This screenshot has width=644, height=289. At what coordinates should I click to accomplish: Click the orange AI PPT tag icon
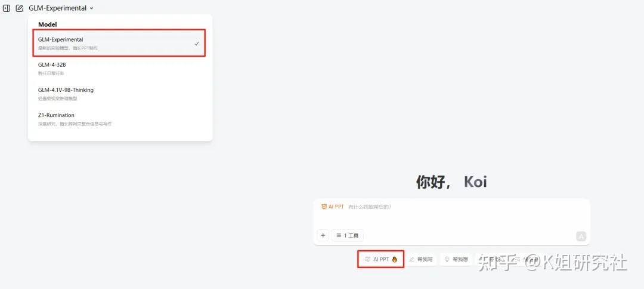tap(324, 207)
